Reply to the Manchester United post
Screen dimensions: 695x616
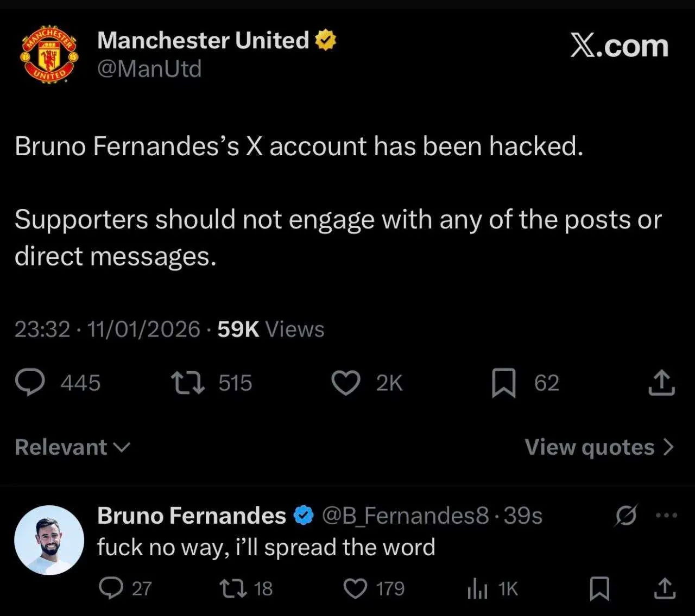click(x=30, y=383)
